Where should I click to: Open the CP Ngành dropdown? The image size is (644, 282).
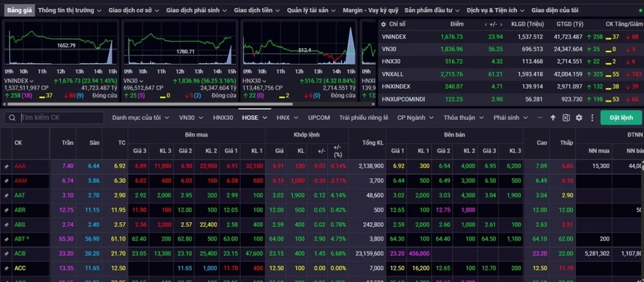[x=416, y=117]
